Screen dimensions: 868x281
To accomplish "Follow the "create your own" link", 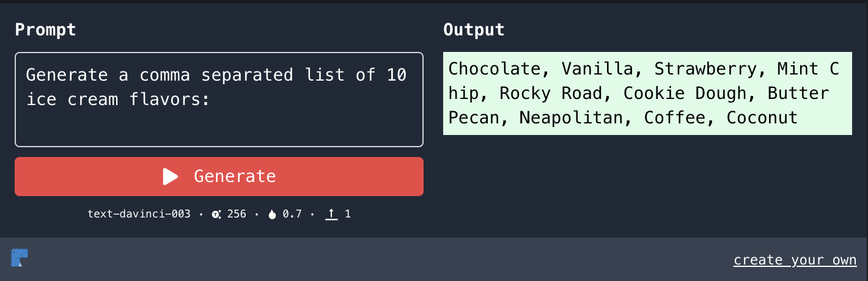I will point(795,260).
